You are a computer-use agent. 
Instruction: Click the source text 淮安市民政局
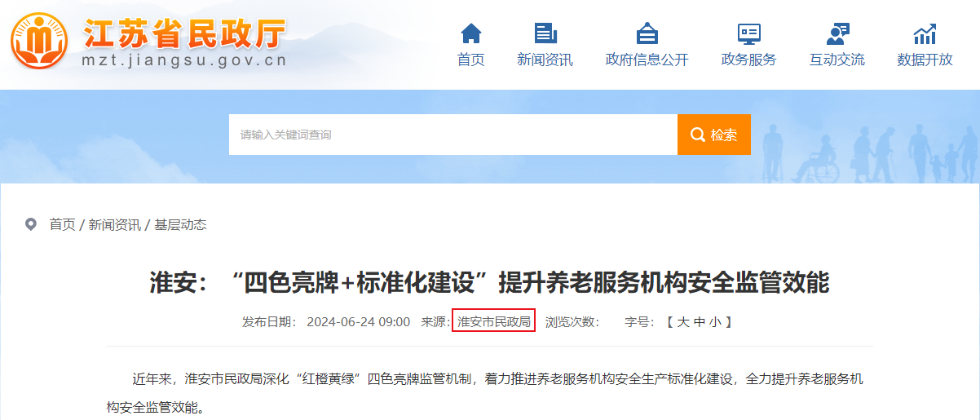(x=494, y=322)
